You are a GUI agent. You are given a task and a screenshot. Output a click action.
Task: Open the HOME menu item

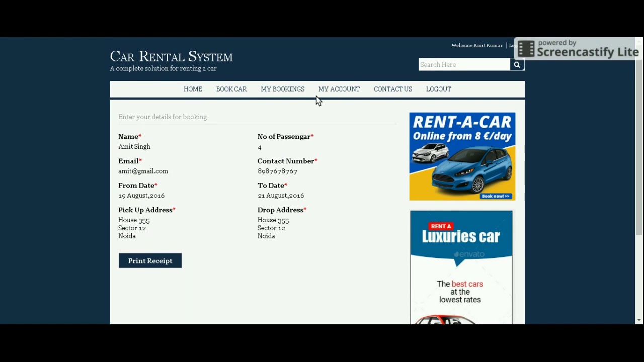point(193,89)
